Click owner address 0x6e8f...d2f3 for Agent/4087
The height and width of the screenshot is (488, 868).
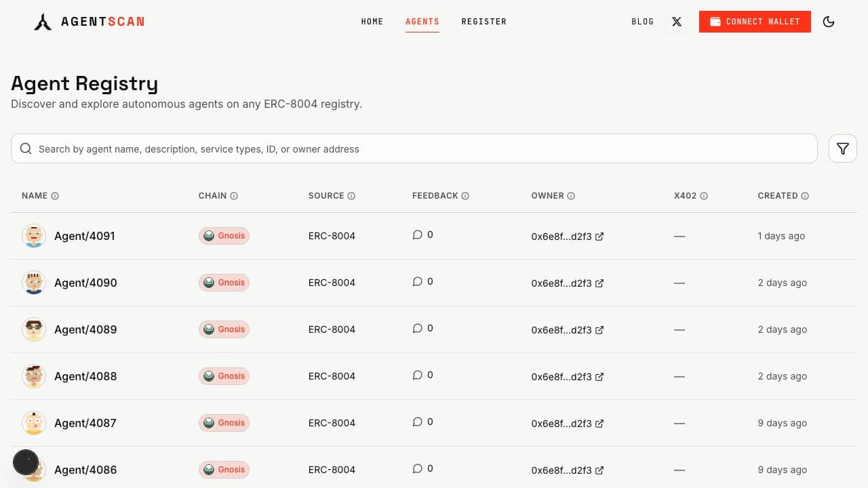point(561,424)
